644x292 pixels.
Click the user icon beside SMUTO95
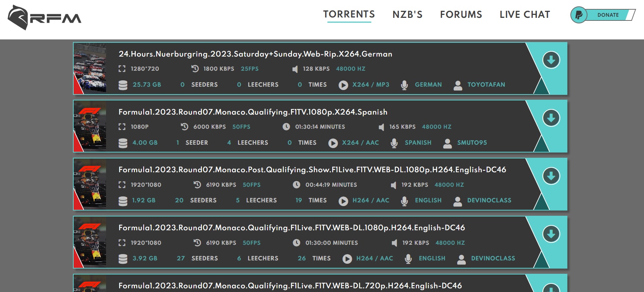pos(448,143)
